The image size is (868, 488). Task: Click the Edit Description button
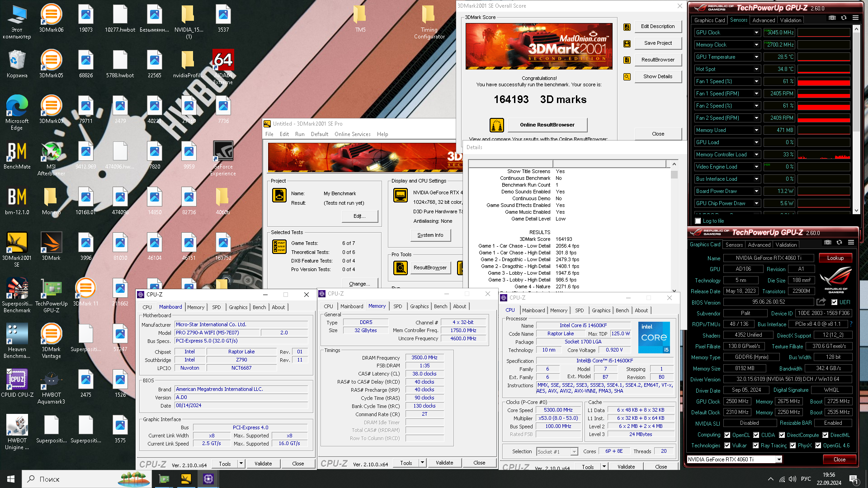tap(658, 27)
